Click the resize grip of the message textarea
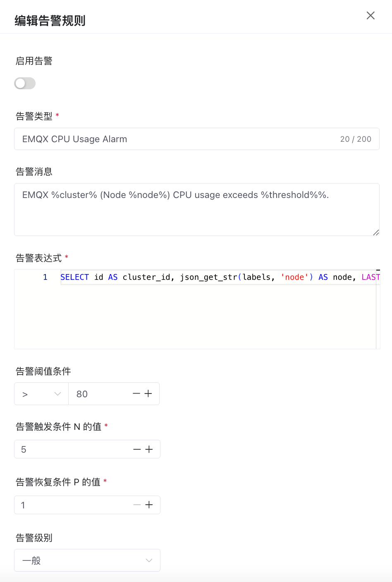The height and width of the screenshot is (582, 392). point(376,233)
